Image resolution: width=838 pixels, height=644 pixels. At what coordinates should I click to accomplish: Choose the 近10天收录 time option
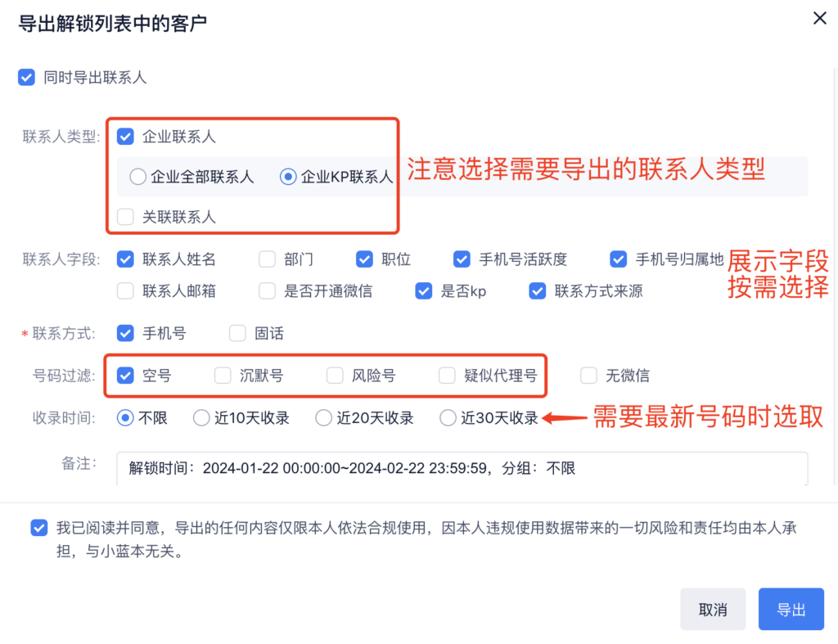click(x=201, y=418)
